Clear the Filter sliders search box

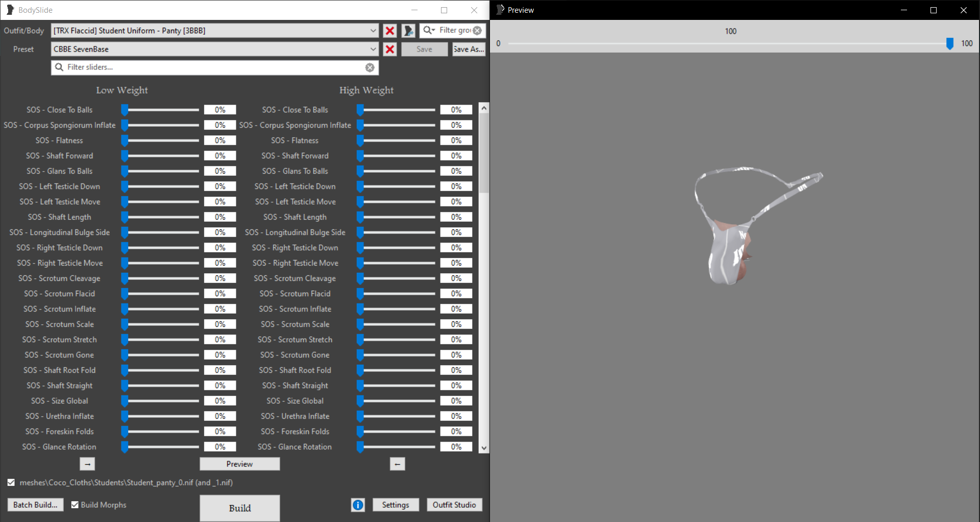370,67
